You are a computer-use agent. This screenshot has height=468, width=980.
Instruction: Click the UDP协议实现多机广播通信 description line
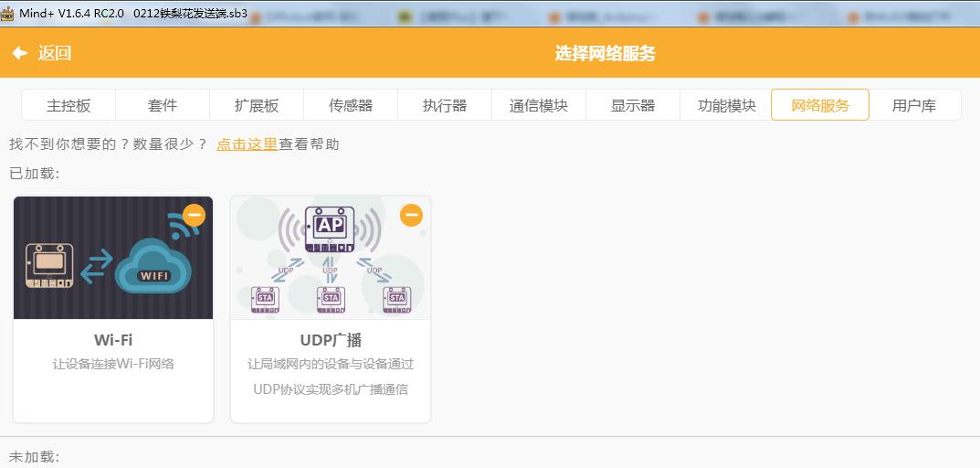pyautogui.click(x=331, y=389)
